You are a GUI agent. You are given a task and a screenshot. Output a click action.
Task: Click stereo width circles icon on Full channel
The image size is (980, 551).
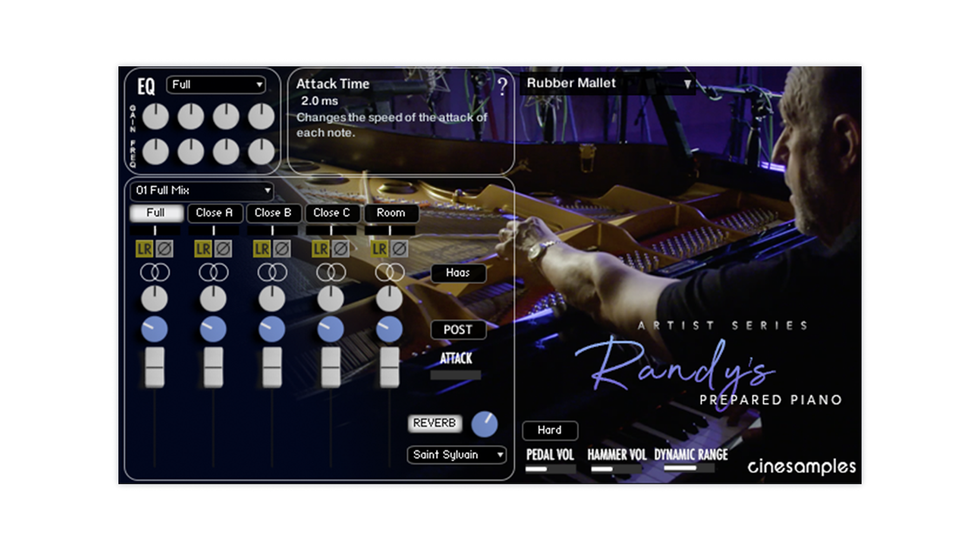point(155,272)
